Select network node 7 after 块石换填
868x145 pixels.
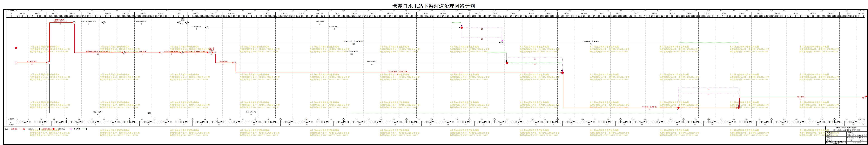162,53
